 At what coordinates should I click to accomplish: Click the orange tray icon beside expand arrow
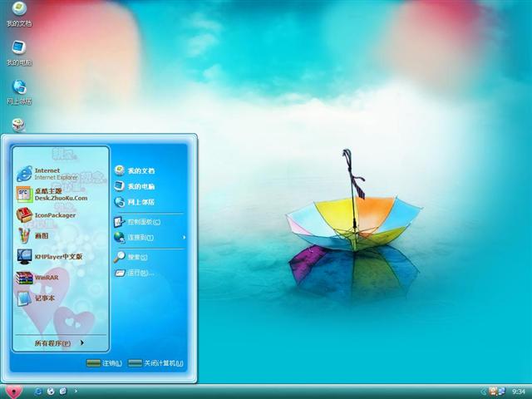(x=493, y=392)
